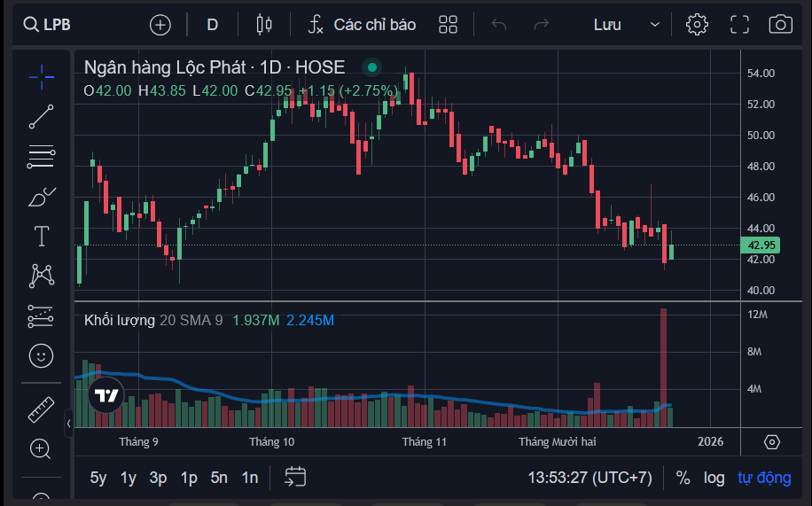Select the 1y time range
Viewport: 812px width, 506px height.
(x=129, y=478)
